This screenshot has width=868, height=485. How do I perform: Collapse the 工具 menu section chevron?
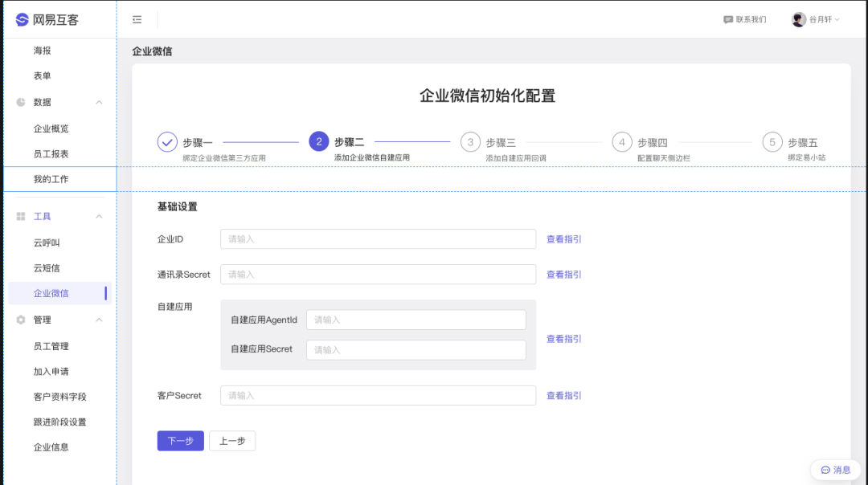pyautogui.click(x=99, y=216)
